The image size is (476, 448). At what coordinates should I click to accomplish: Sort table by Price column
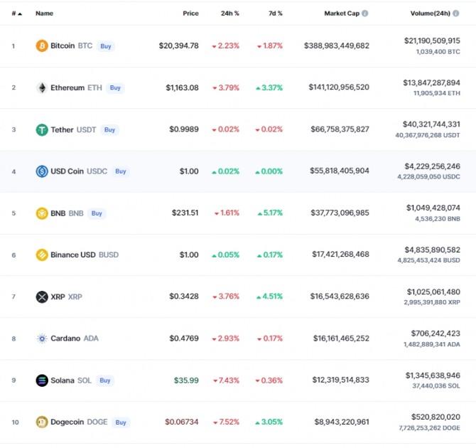(x=190, y=14)
